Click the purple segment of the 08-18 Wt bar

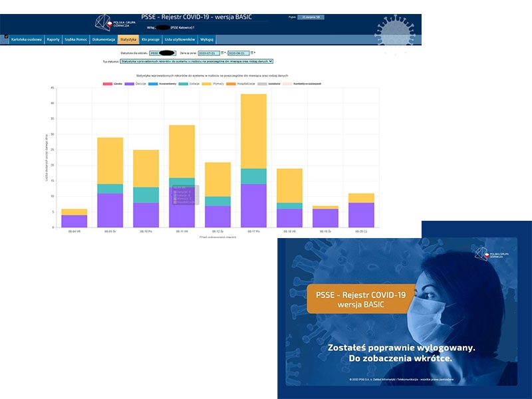[x=290, y=218]
